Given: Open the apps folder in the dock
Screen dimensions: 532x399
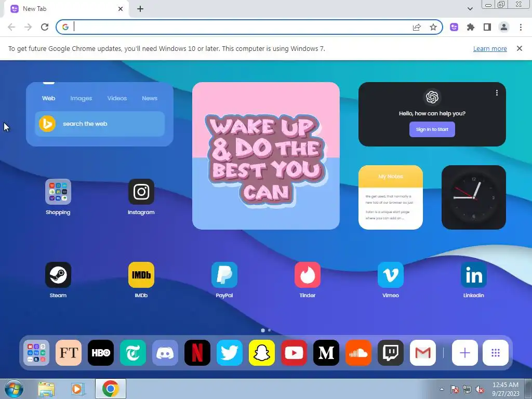Looking at the screenshot, I should (x=36, y=353).
